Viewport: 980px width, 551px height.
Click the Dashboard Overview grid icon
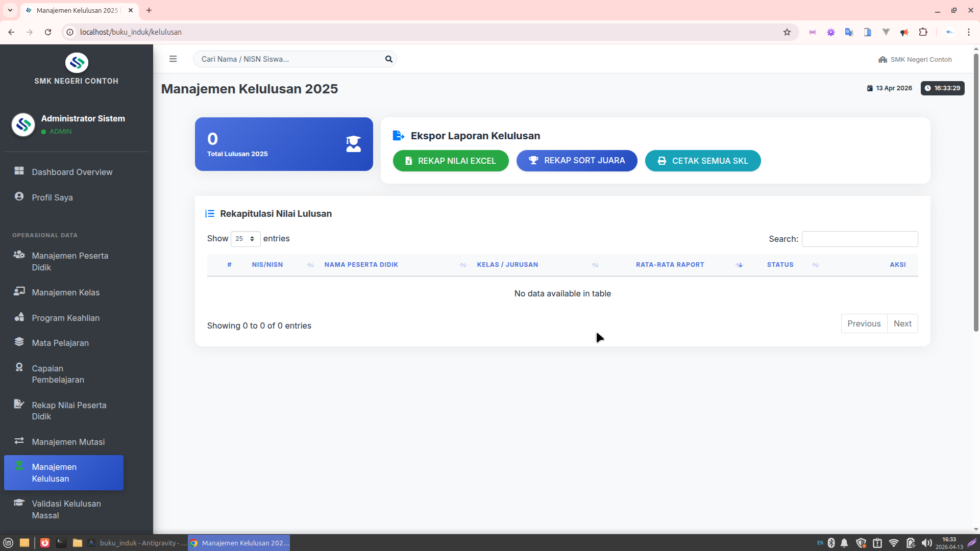19,171
